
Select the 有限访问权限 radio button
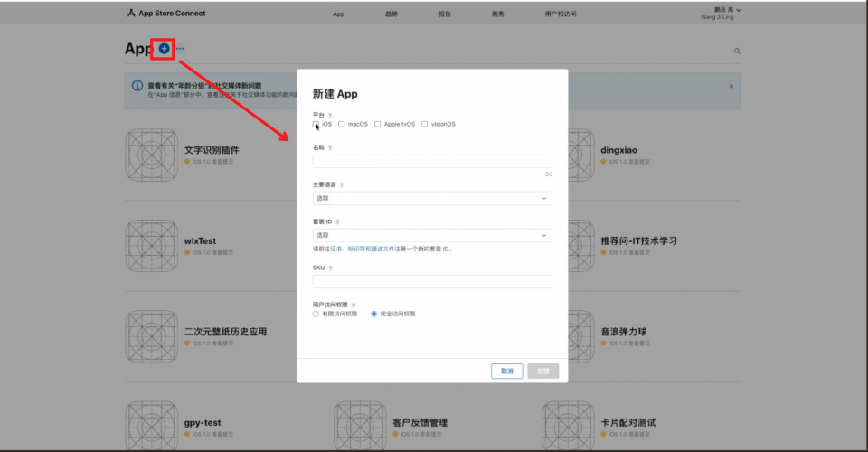(316, 315)
